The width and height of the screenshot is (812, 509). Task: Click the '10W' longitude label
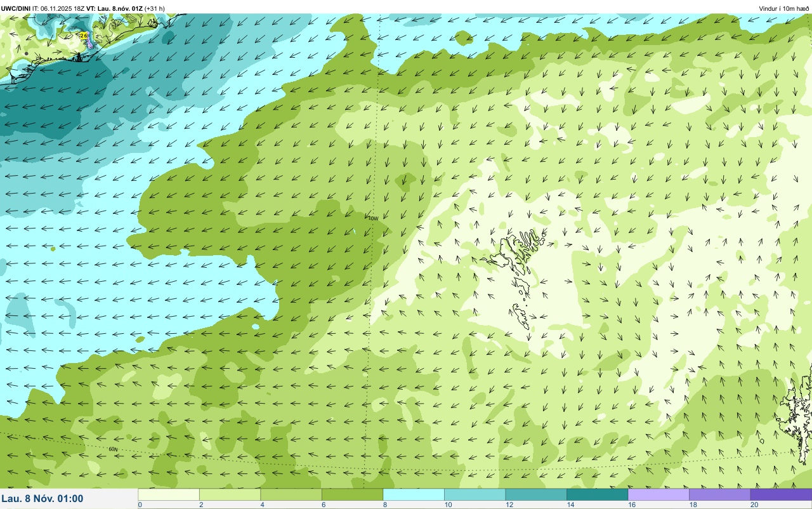373,218
